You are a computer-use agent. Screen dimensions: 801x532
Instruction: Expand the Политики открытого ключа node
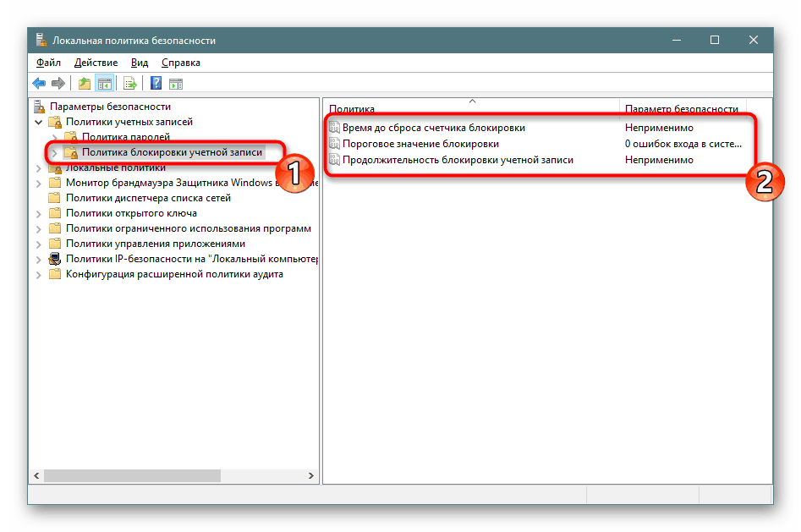(x=38, y=214)
